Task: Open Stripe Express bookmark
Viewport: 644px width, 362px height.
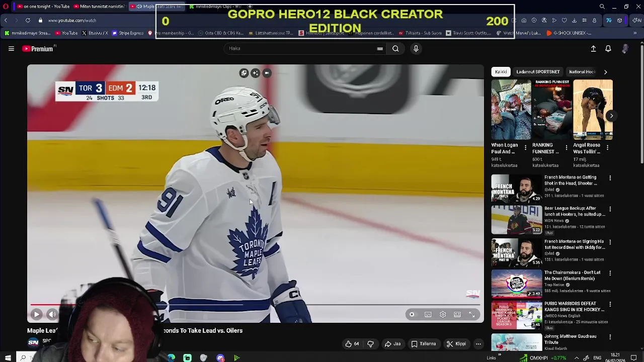Action: (x=128, y=33)
